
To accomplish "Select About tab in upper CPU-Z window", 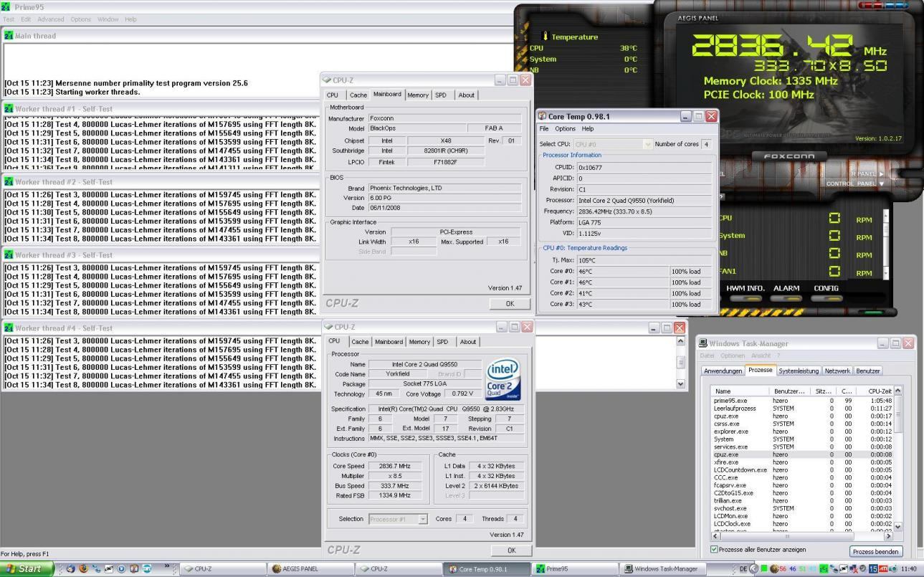I will [x=466, y=95].
